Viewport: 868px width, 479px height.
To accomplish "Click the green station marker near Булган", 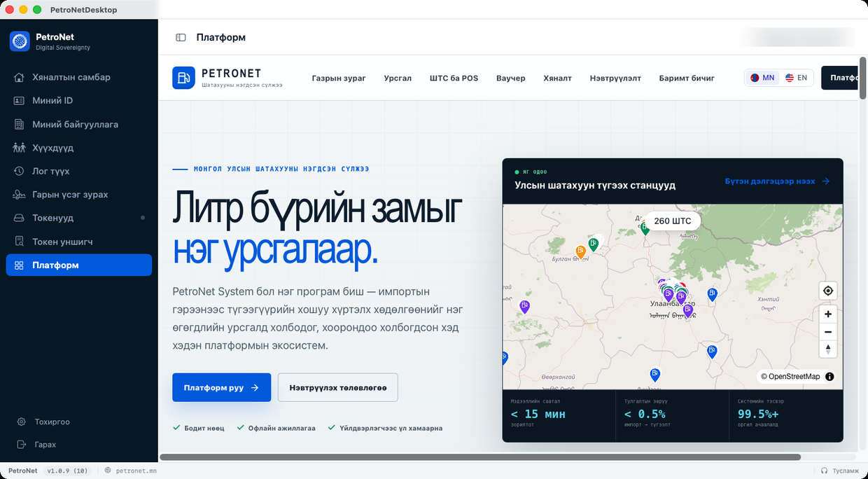I will coord(594,244).
